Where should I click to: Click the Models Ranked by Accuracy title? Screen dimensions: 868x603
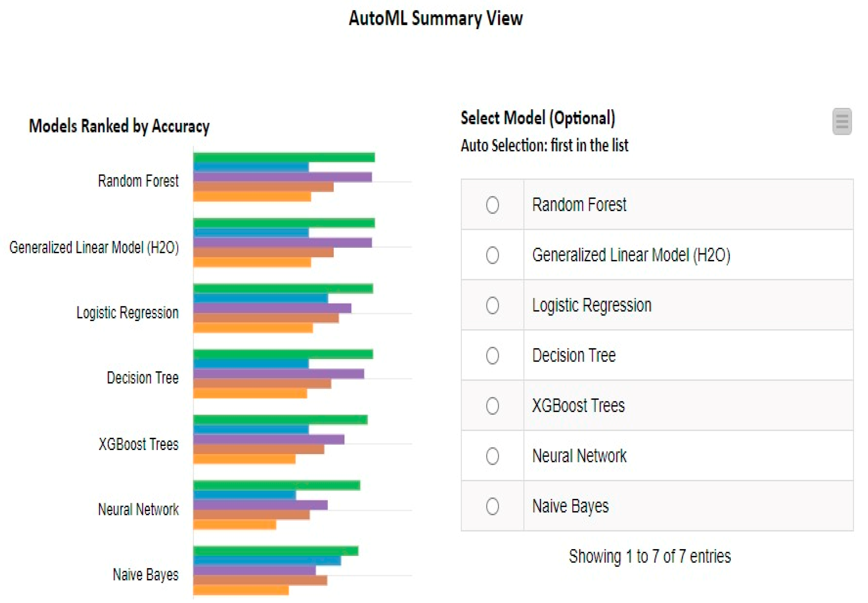[119, 126]
